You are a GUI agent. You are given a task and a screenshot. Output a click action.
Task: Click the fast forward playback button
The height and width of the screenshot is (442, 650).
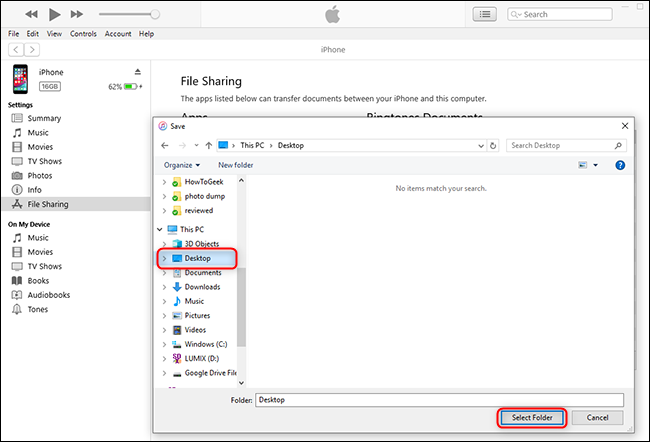[77, 15]
